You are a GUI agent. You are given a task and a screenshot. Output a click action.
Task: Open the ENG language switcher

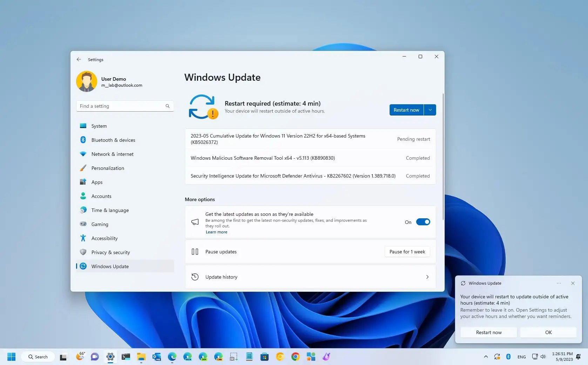pyautogui.click(x=522, y=357)
